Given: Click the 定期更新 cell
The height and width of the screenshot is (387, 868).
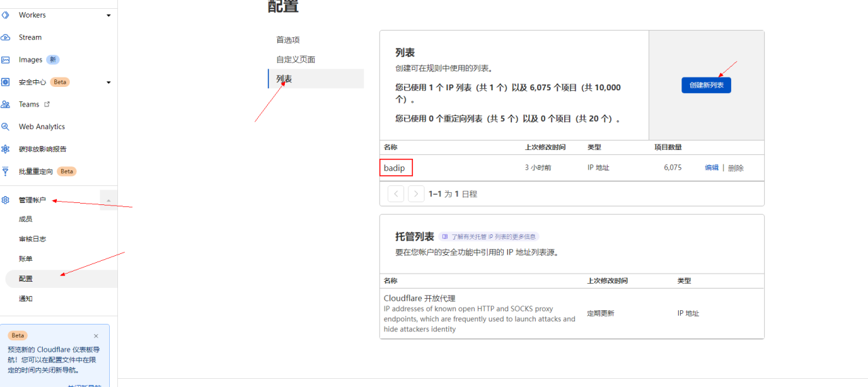Looking at the screenshot, I should tap(601, 314).
